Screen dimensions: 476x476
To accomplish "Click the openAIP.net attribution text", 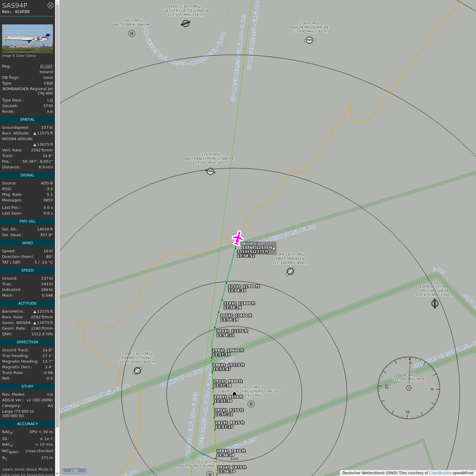I will click(463, 473).
